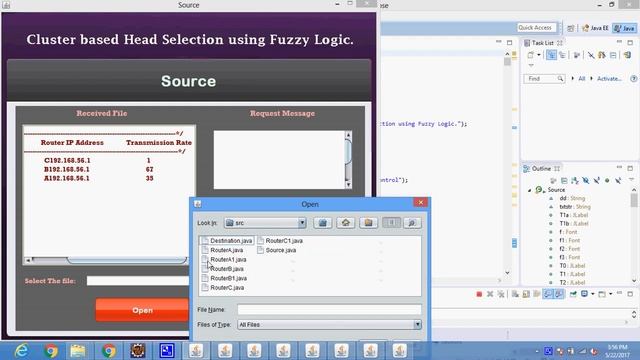Click the red Terminate icon in Console
Viewport: 640px width, 360px height.
[479, 294]
